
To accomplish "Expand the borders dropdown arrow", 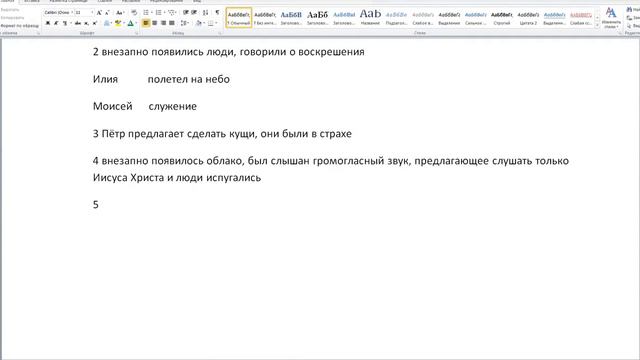I will tap(216, 23).
